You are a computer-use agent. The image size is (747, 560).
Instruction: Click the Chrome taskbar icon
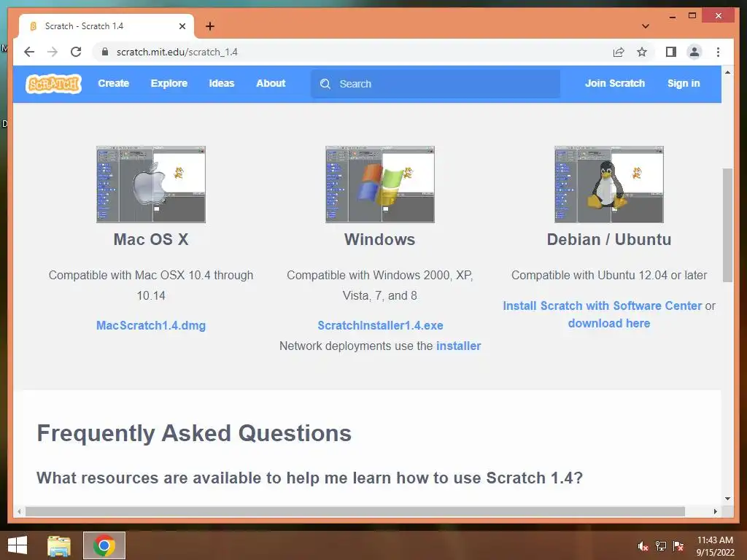coord(104,545)
